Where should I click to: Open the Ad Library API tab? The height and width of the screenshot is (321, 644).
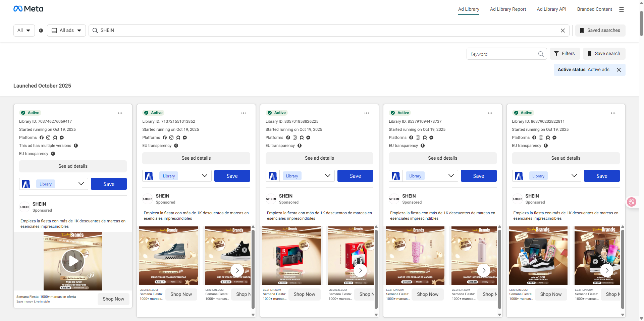551,9
